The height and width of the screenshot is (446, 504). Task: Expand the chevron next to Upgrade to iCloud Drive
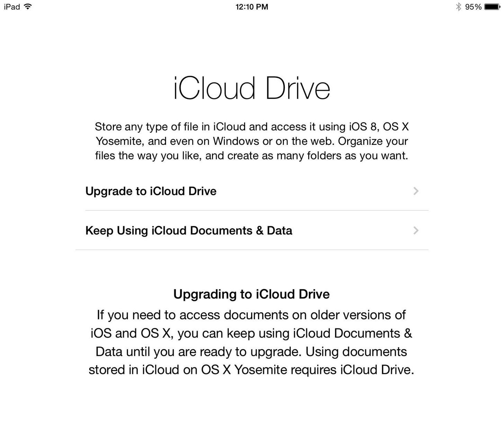[416, 191]
